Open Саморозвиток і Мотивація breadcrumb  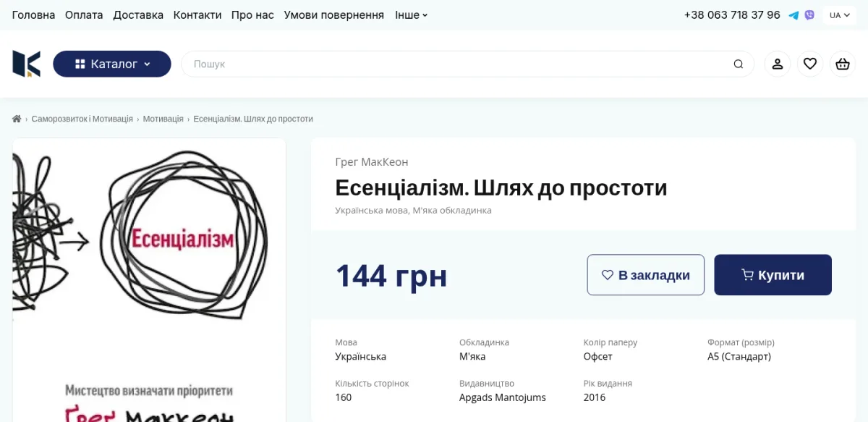(x=82, y=119)
